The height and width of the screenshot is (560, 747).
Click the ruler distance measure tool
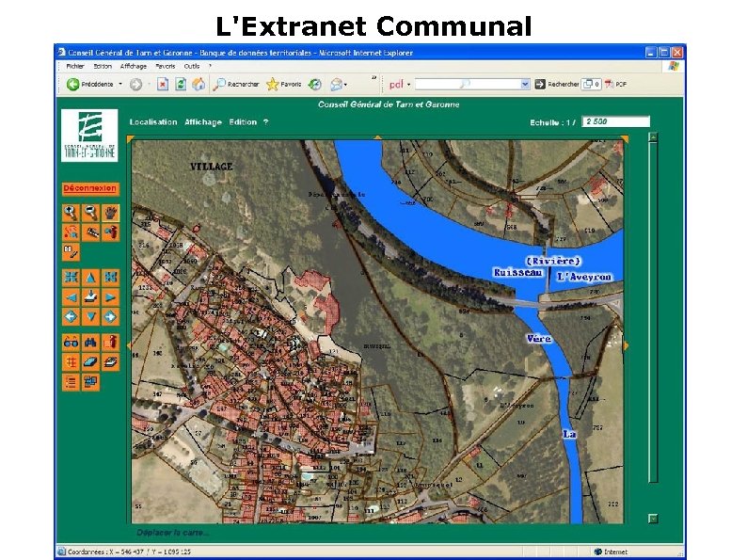click(90, 232)
